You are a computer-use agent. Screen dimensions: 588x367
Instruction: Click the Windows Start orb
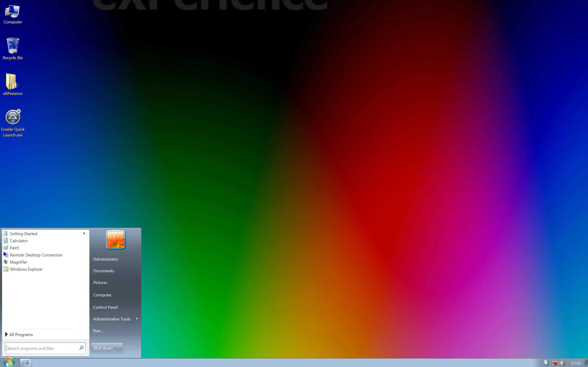tap(9, 362)
